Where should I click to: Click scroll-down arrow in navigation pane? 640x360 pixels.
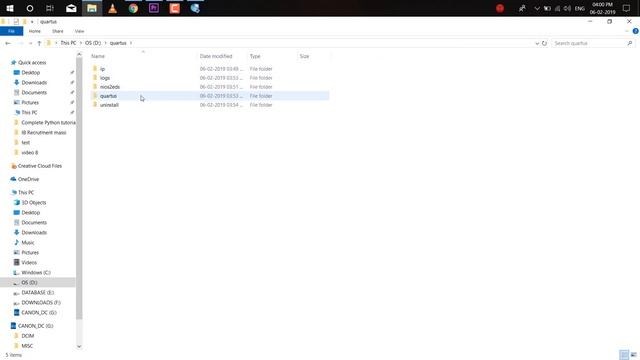pyautogui.click(x=79, y=347)
